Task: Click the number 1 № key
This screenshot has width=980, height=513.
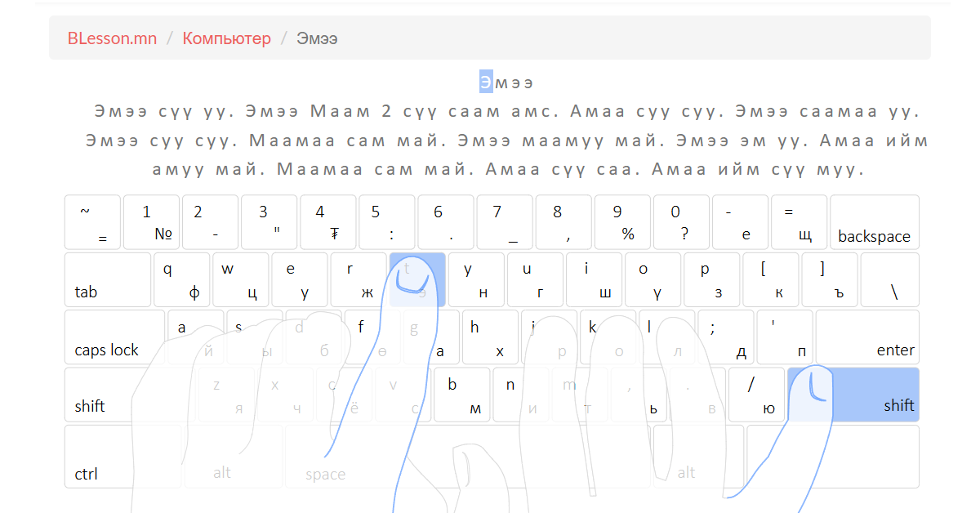Action: pos(151,222)
